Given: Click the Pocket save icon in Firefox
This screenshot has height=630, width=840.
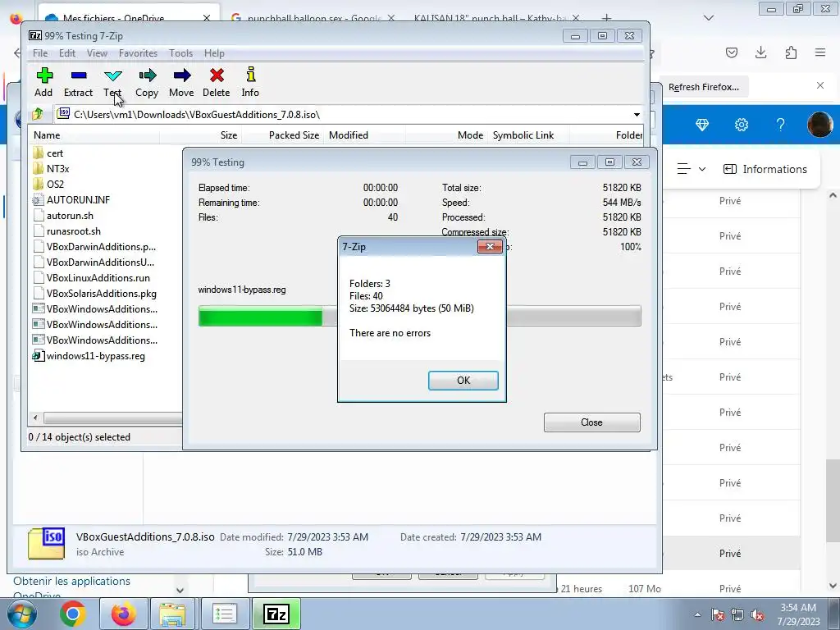Looking at the screenshot, I should pos(731,52).
